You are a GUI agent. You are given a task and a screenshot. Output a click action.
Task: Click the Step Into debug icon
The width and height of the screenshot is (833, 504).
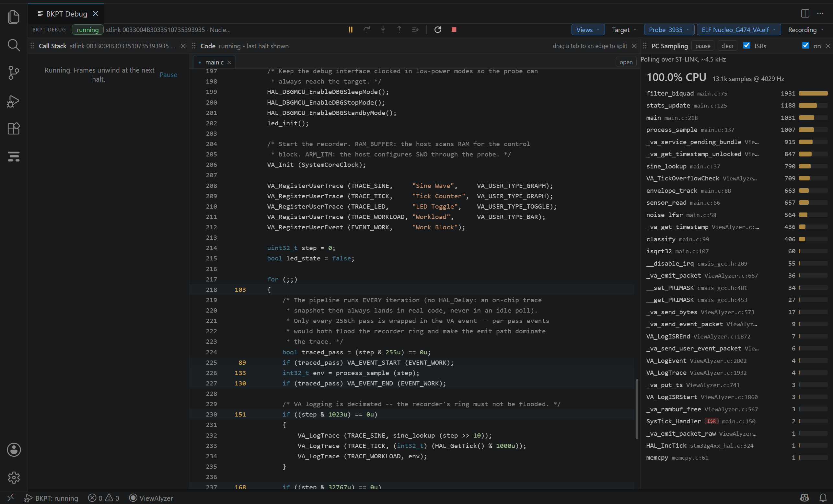[x=383, y=30]
